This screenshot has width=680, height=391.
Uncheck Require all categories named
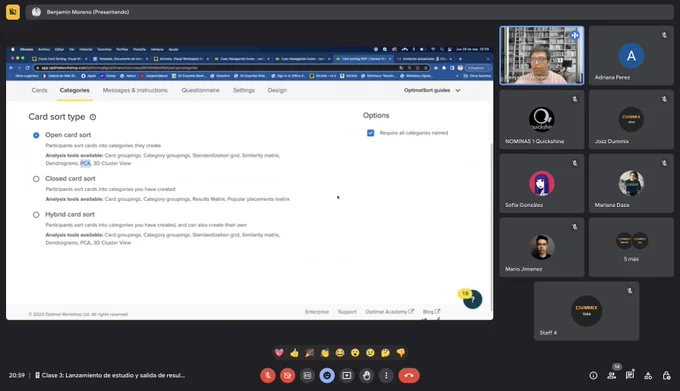pyautogui.click(x=370, y=133)
